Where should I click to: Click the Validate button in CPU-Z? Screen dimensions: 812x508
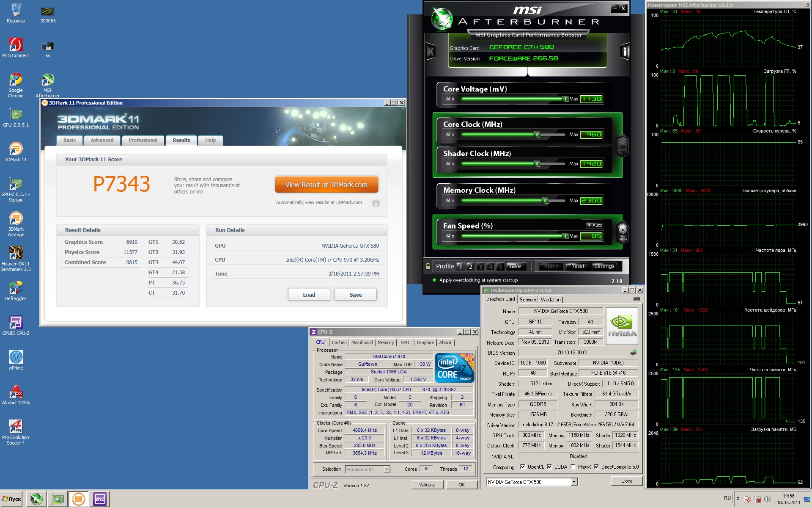427,485
